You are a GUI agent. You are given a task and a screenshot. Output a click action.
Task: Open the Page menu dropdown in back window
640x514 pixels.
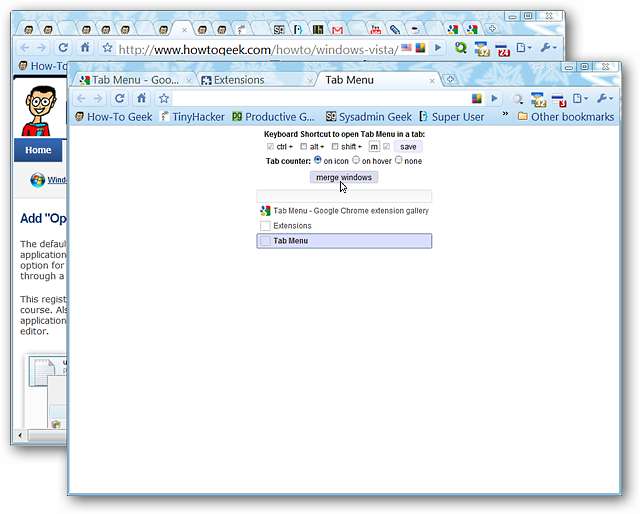524,48
